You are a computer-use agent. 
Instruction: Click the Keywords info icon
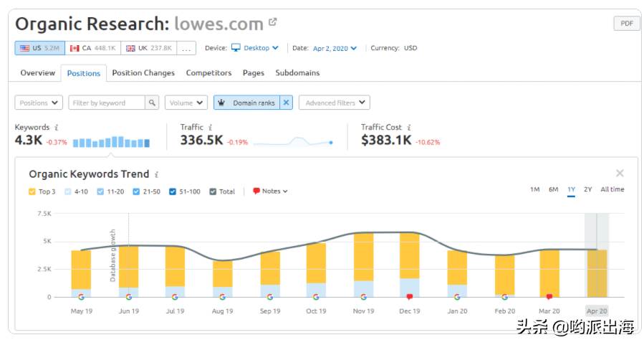click(57, 128)
